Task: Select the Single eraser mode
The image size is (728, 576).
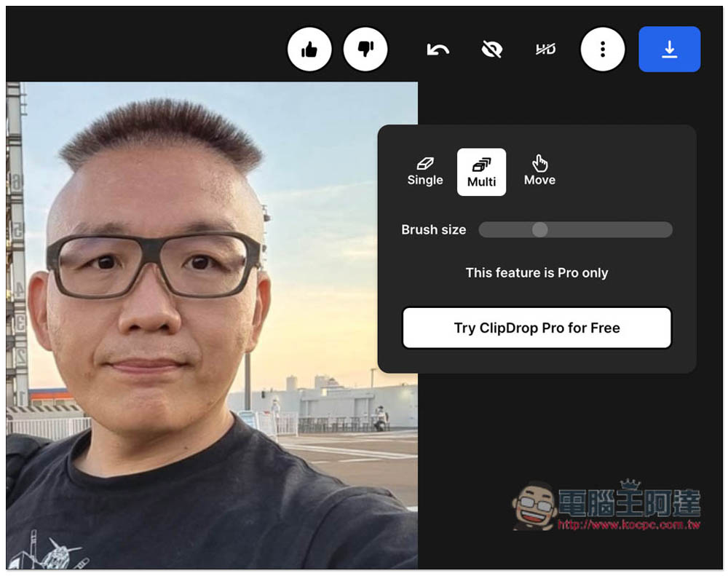Action: pos(425,172)
